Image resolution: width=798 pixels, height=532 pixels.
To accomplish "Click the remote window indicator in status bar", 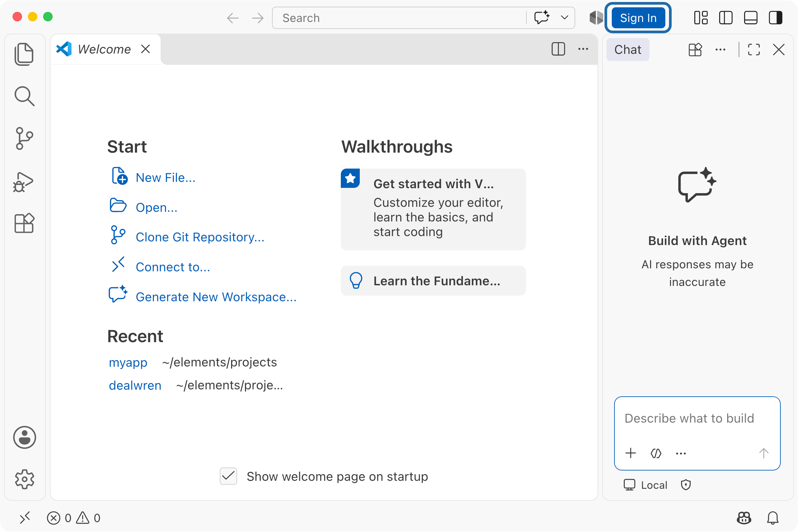I will point(25,518).
